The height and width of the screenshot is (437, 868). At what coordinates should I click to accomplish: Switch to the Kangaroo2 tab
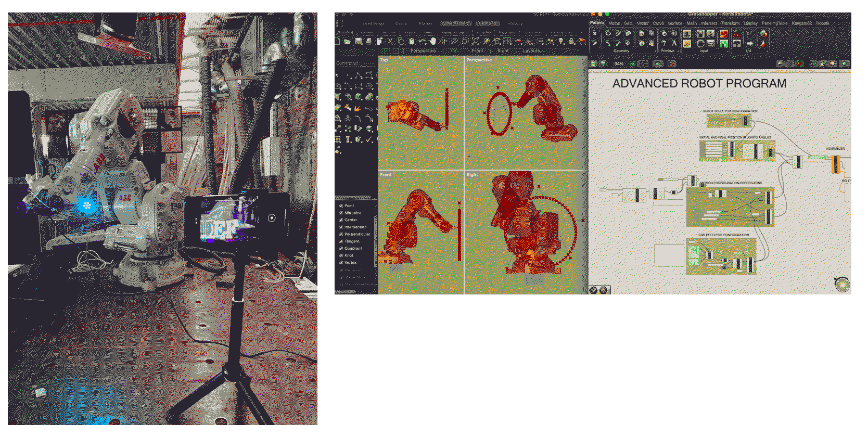(x=802, y=23)
